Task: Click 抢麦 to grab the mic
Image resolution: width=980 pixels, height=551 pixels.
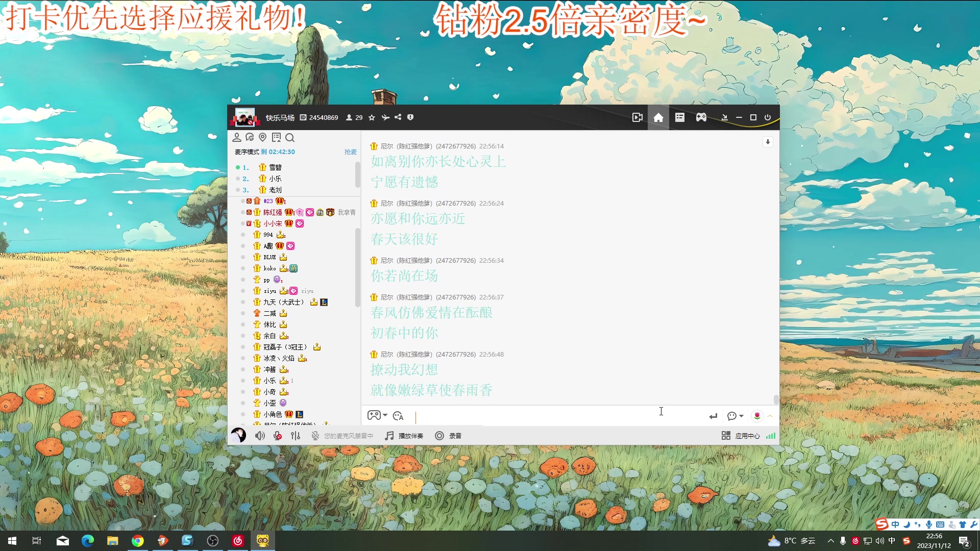Action: [x=350, y=152]
